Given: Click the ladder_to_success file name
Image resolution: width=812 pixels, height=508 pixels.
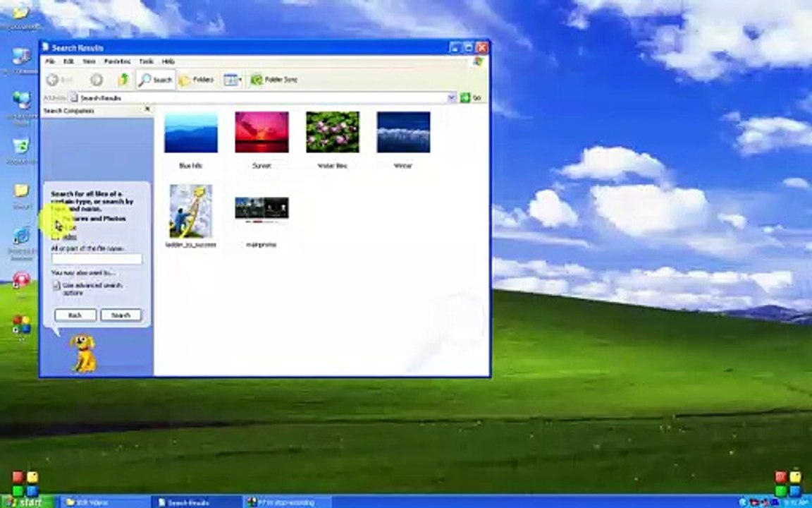Looking at the screenshot, I should coord(190,245).
